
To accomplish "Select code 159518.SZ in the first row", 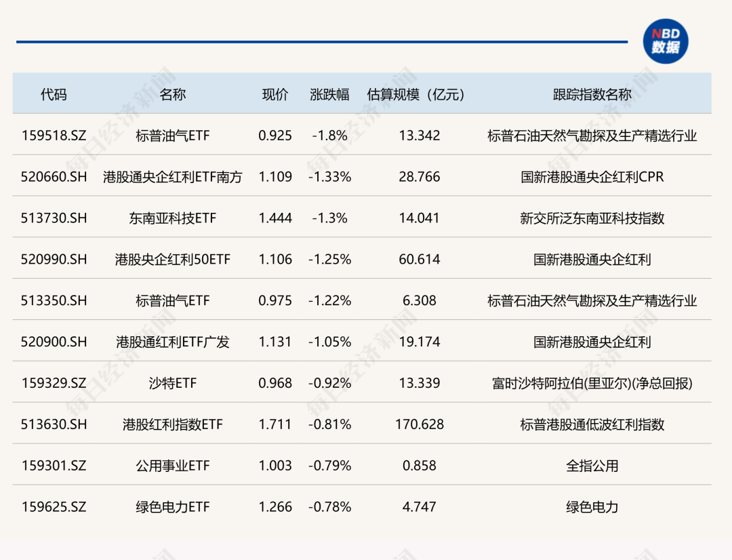I will (54, 136).
